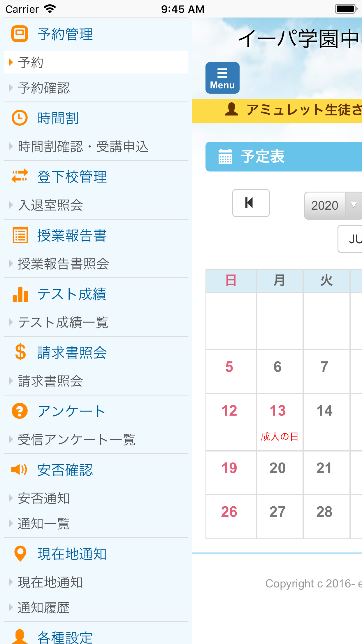Viewport: 362px width, 644px height.
Task: Tap the list icon for 授業報告書
Action: pyautogui.click(x=20, y=235)
